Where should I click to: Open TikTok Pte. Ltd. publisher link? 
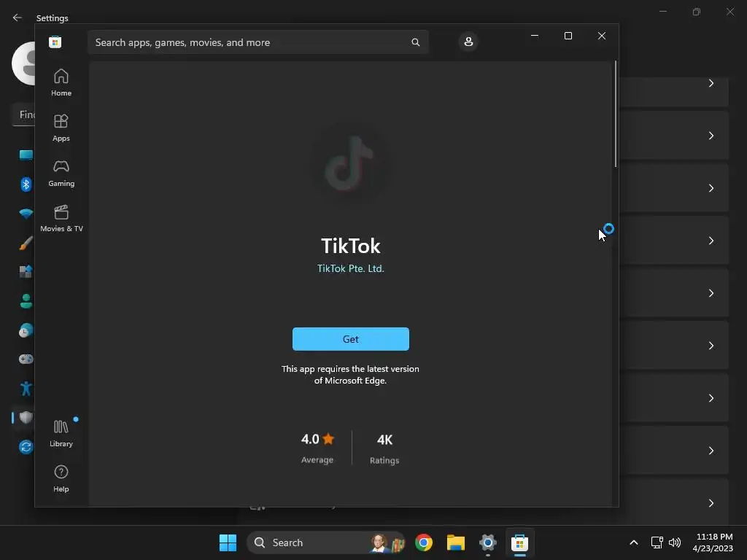[351, 268]
